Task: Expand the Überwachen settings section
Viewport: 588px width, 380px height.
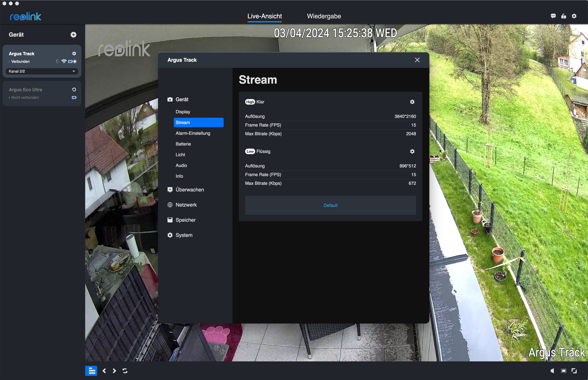Action: 189,190
